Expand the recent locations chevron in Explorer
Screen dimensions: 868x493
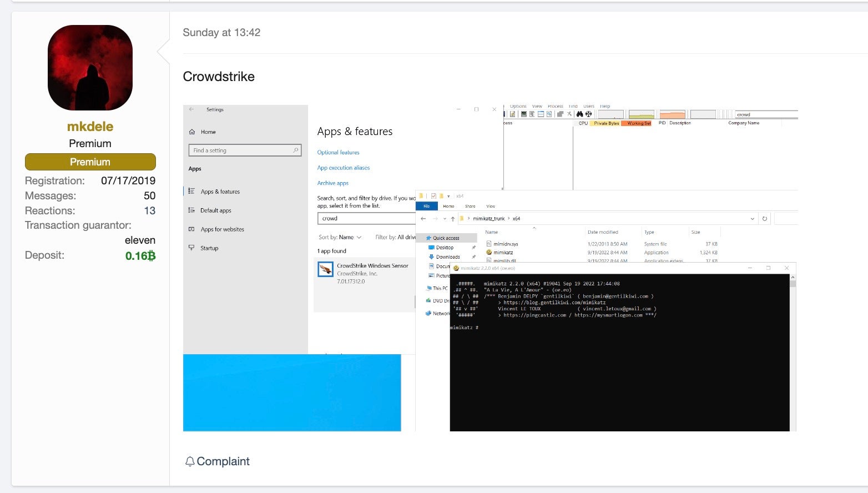[445, 219]
